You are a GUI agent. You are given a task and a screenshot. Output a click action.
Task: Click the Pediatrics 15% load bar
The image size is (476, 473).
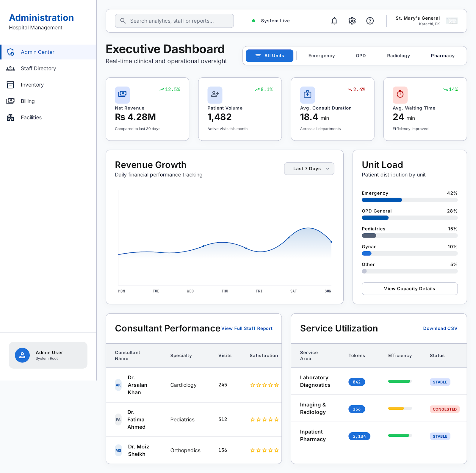click(x=410, y=236)
